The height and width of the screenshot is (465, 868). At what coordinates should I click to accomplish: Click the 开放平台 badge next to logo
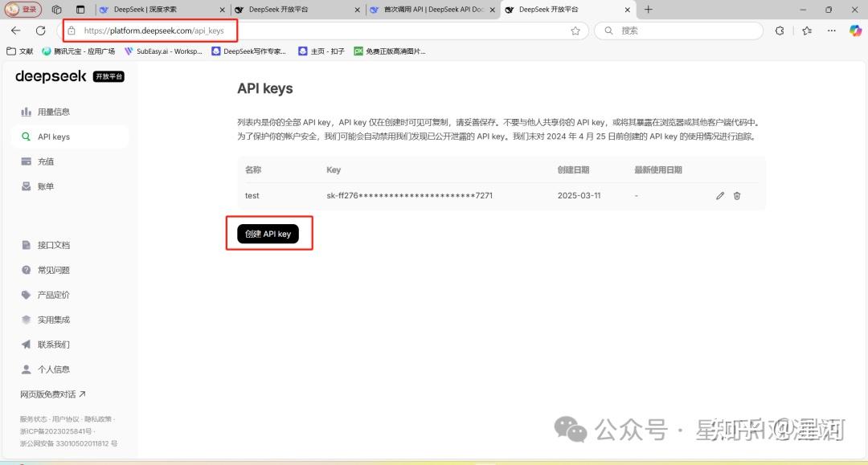[x=108, y=76]
